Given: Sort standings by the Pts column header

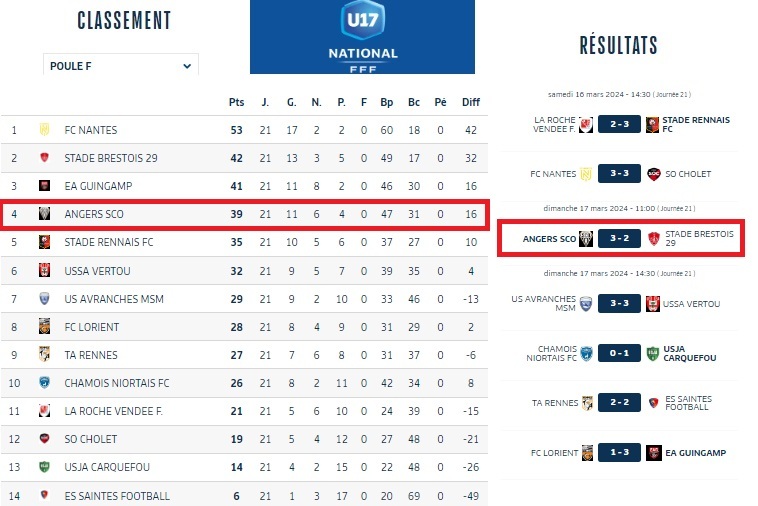Looking at the screenshot, I should coord(236,102).
